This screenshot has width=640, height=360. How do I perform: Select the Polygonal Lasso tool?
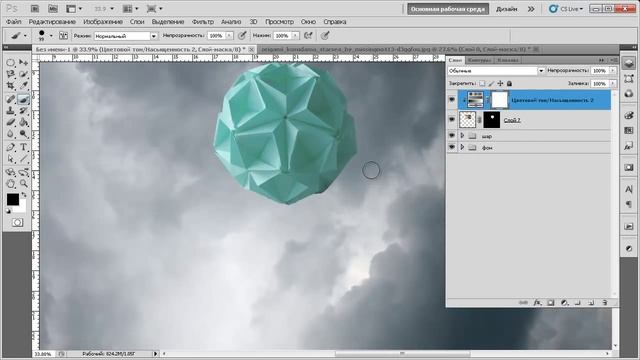11,74
